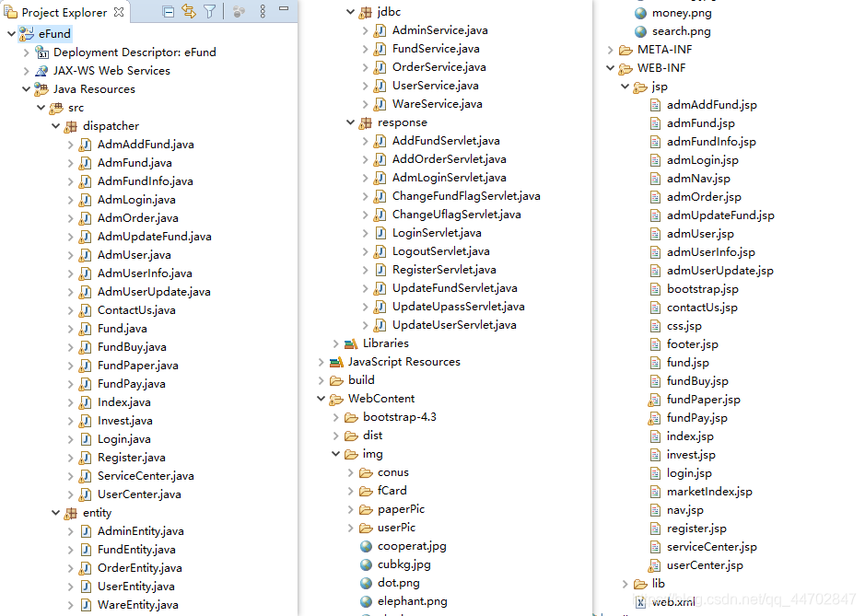Collapse the response package

tap(350, 122)
